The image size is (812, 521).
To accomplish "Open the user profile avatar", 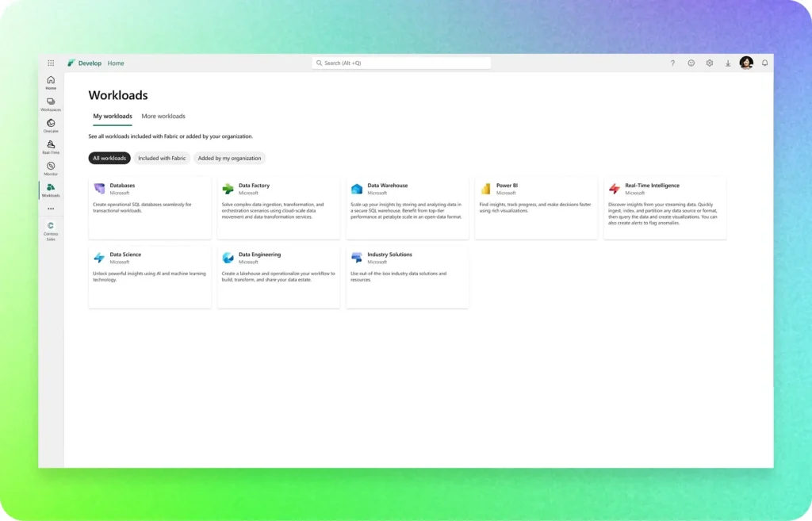I will pyautogui.click(x=746, y=63).
